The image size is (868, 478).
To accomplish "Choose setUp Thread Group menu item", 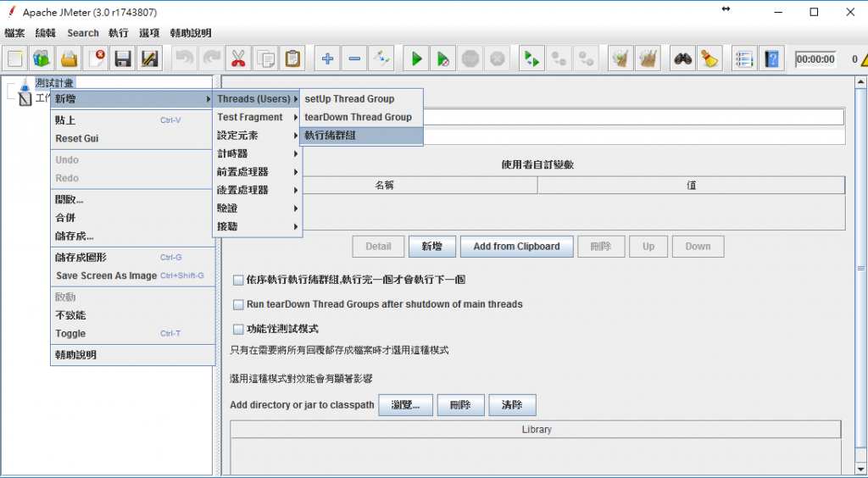I will pyautogui.click(x=361, y=99).
